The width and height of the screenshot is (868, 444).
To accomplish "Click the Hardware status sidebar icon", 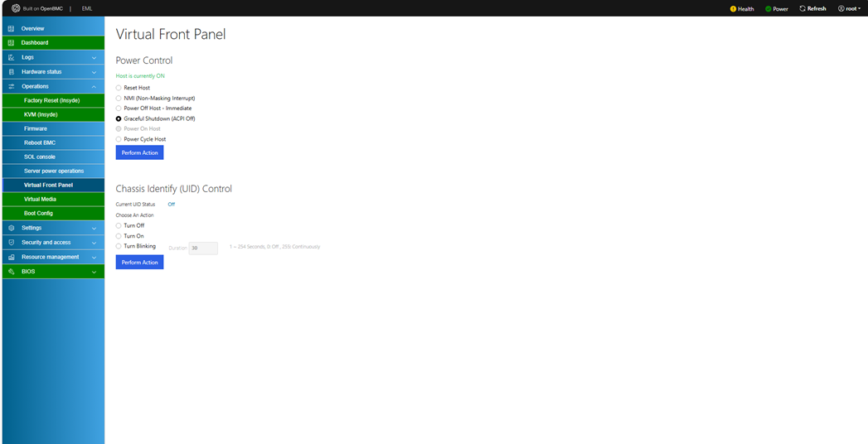I will click(x=11, y=72).
